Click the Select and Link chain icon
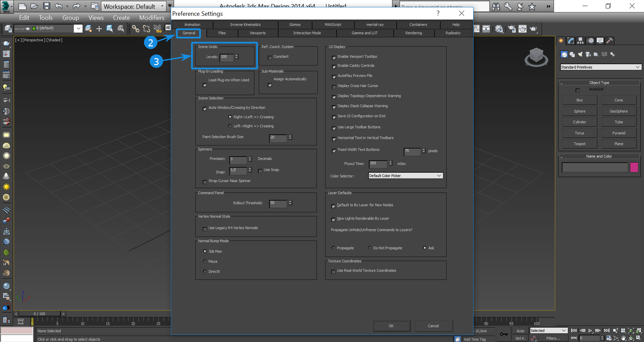The height and width of the screenshot is (342, 644). coord(136,29)
